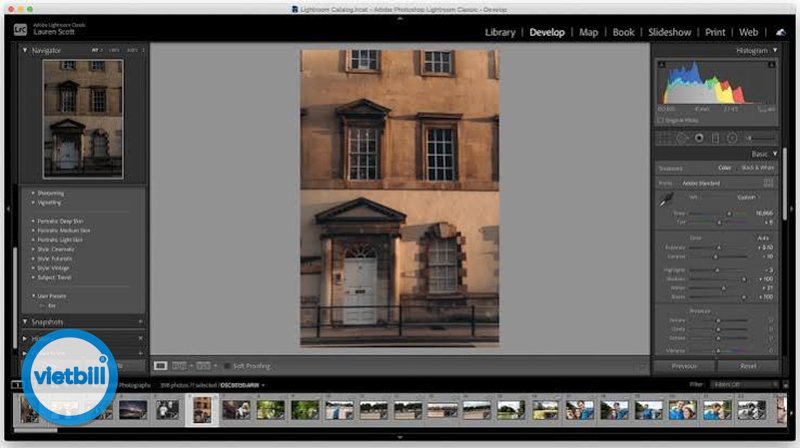Screen dimensions: 800x448
Task: Hide the filmstrip with bottom arrow
Action: click(400, 437)
